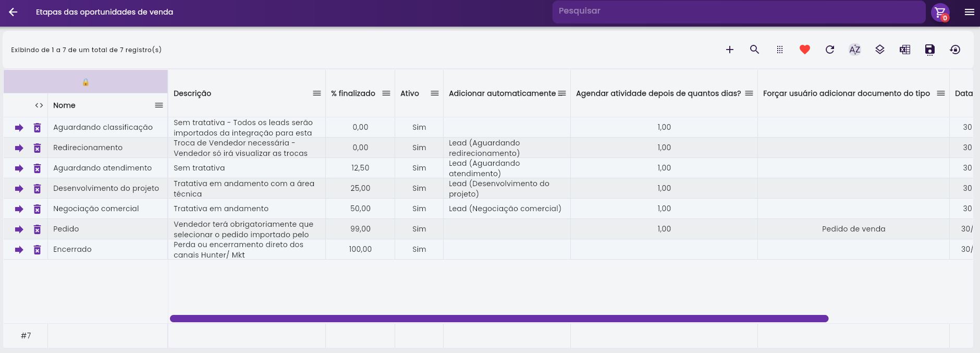980x353 pixels.
Task: Open the Nome column menu
Action: 158,105
